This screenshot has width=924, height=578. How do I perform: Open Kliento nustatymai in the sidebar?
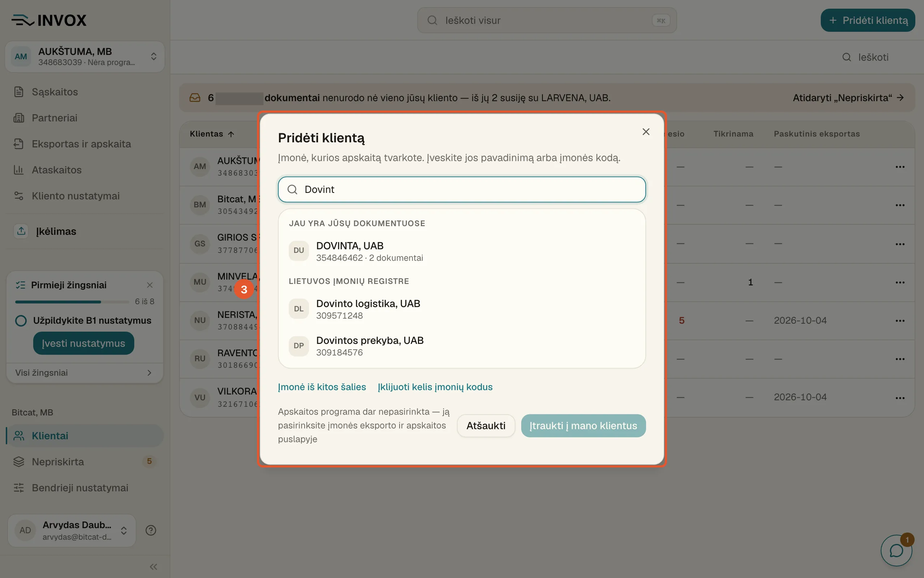coord(85,196)
